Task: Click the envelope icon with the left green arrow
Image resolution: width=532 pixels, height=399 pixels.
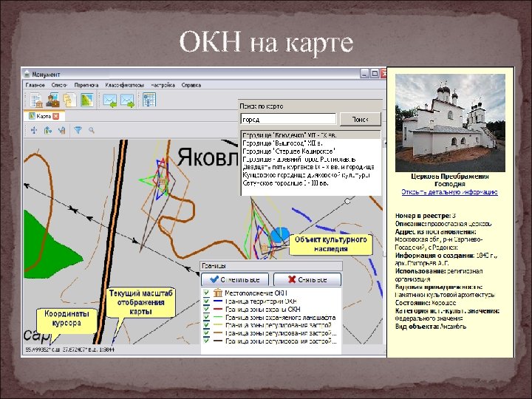Action: (x=110, y=100)
